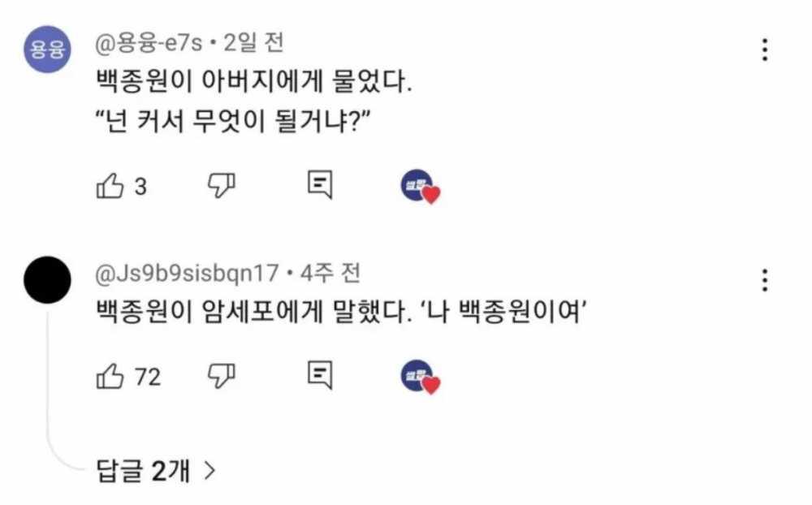Open three-dot menu for the @용융-e7s comment
The height and width of the screenshot is (505, 812).
764,50
